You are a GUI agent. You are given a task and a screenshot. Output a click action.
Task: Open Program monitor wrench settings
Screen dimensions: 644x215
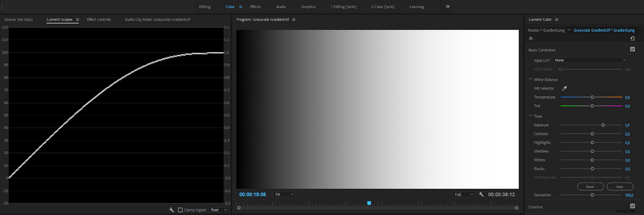point(481,194)
